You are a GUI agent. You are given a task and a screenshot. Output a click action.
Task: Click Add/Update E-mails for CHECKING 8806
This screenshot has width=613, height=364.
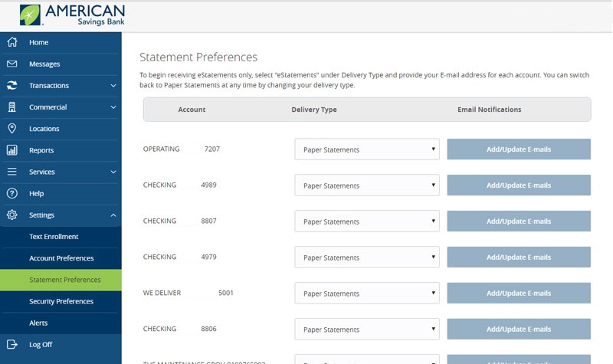[519, 329]
